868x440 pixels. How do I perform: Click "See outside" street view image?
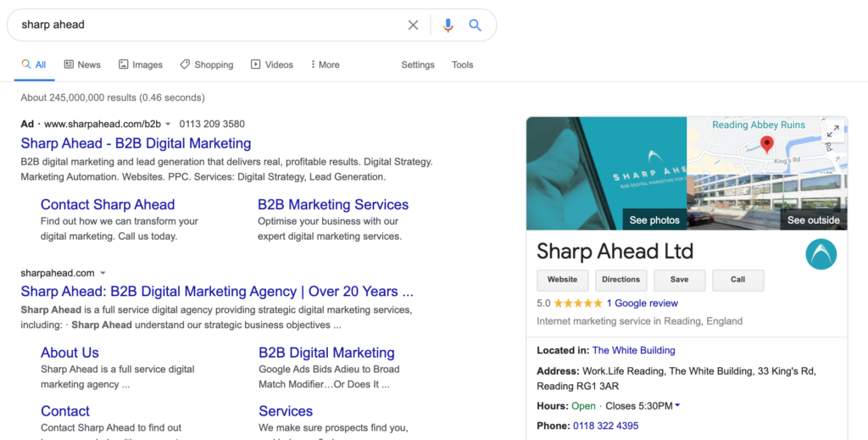point(813,220)
